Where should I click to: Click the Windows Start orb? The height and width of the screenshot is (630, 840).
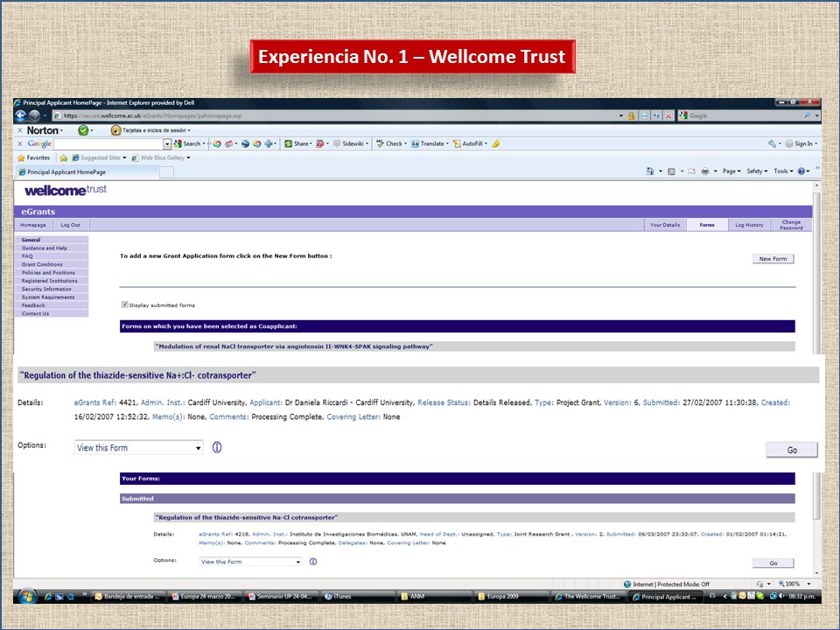pos(27,596)
